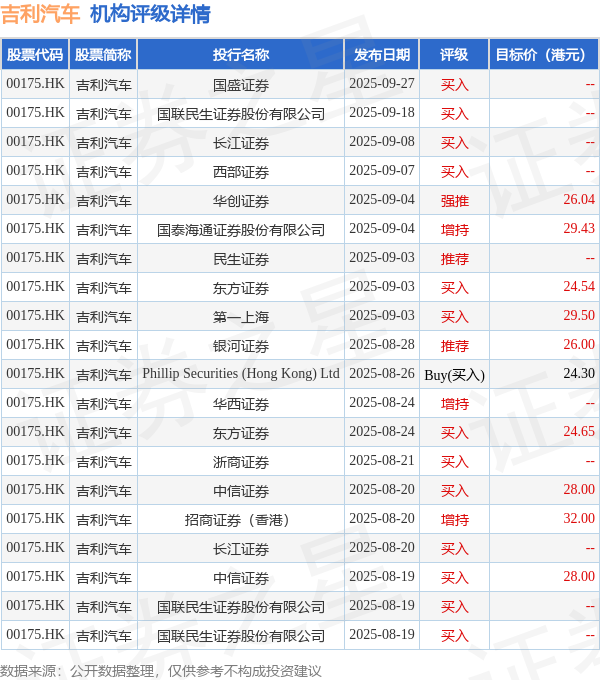Click 增持 rating in 招商证券 row
This screenshot has width=600, height=680.
point(455,520)
